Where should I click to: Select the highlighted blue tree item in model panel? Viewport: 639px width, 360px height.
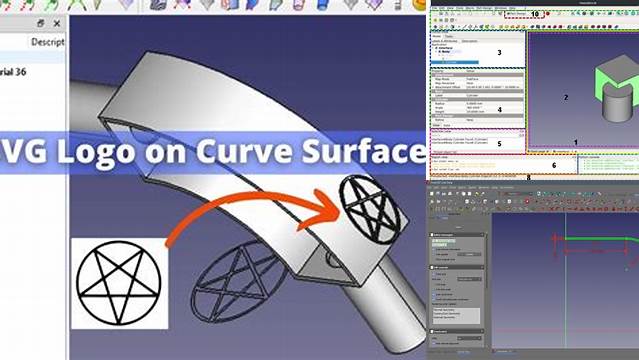coord(455,62)
